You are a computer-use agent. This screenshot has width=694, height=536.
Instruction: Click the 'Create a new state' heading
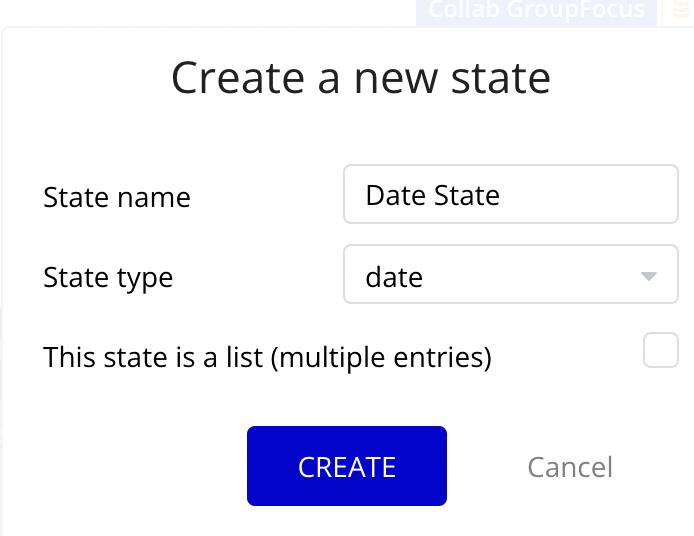360,78
